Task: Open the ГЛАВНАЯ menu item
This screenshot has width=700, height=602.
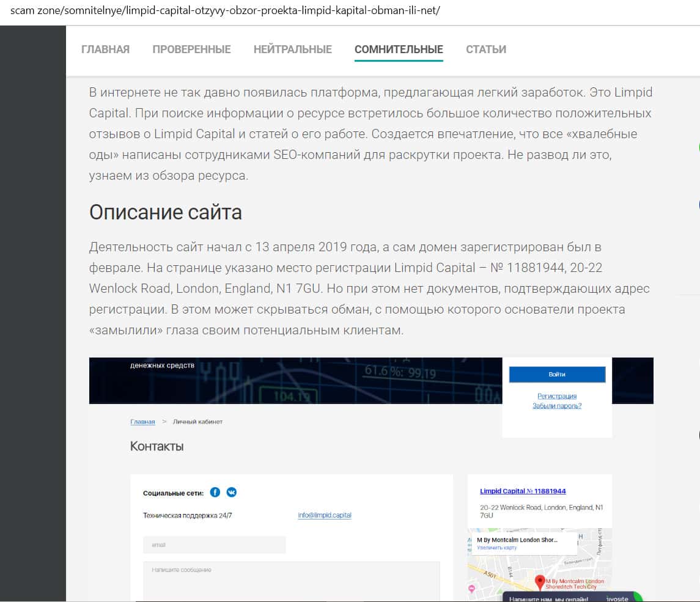Action: (x=105, y=49)
